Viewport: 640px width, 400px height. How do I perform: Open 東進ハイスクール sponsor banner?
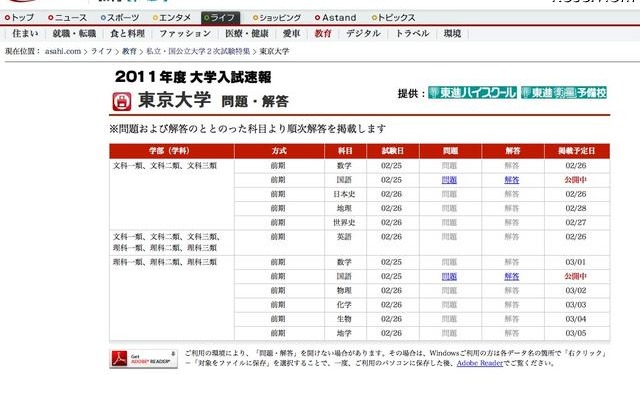tap(472, 93)
